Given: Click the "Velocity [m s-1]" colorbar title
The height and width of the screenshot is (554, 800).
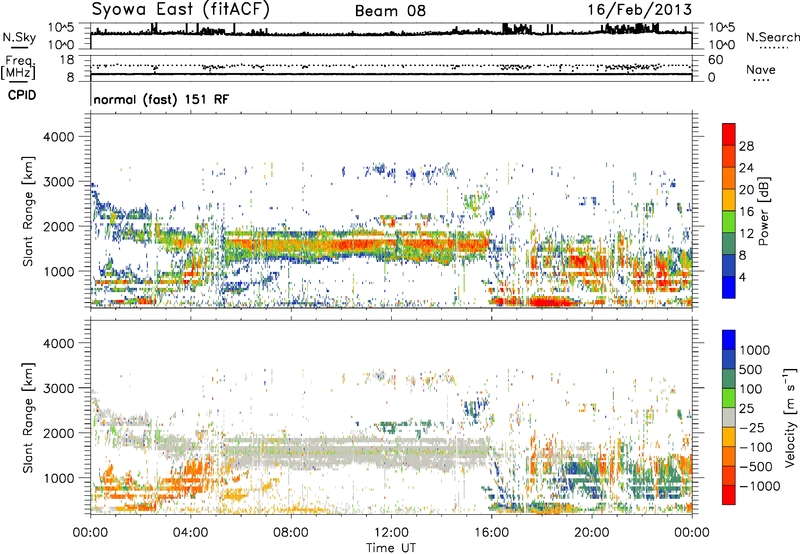Looking at the screenshot, I should (x=790, y=417).
